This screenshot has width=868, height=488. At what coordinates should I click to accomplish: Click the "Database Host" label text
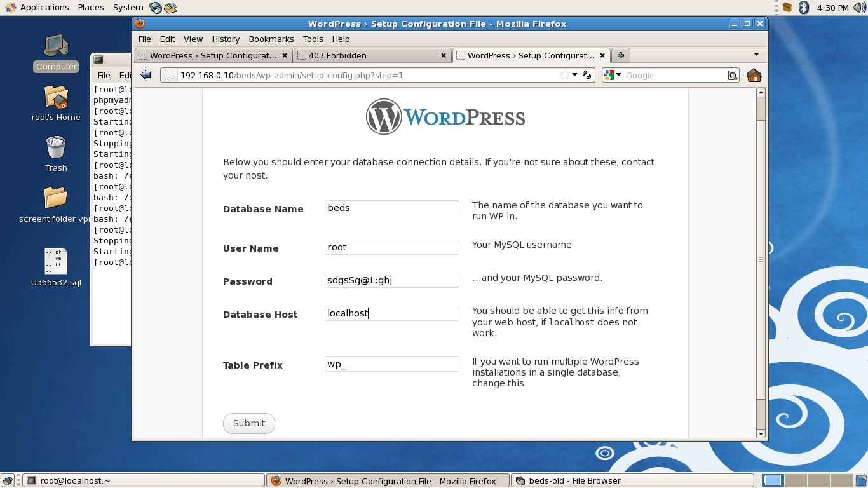[x=260, y=315]
